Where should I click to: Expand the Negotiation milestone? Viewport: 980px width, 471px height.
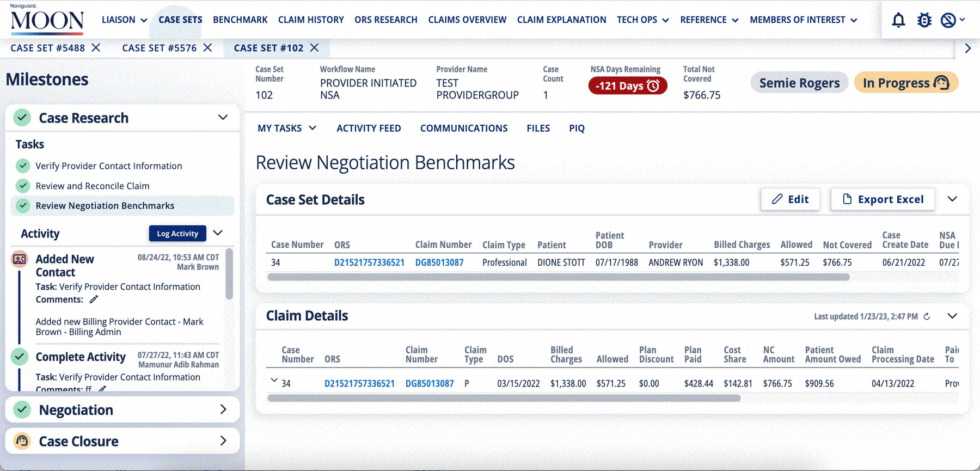(x=223, y=409)
